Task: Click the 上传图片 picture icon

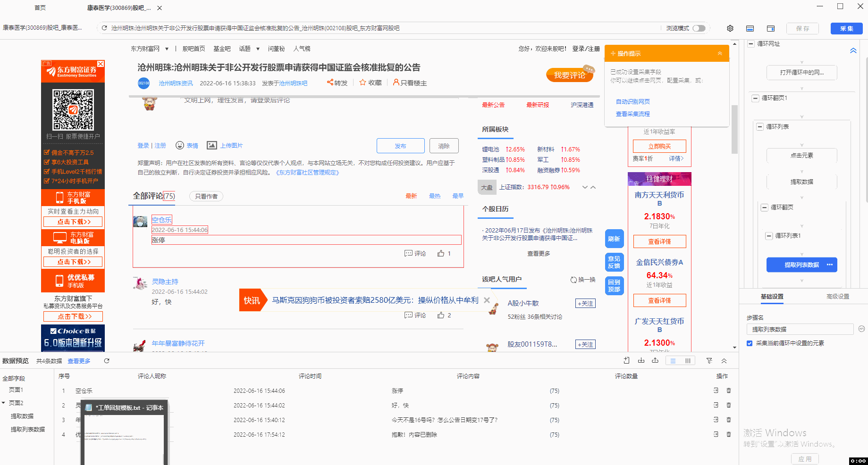Action: (212, 145)
